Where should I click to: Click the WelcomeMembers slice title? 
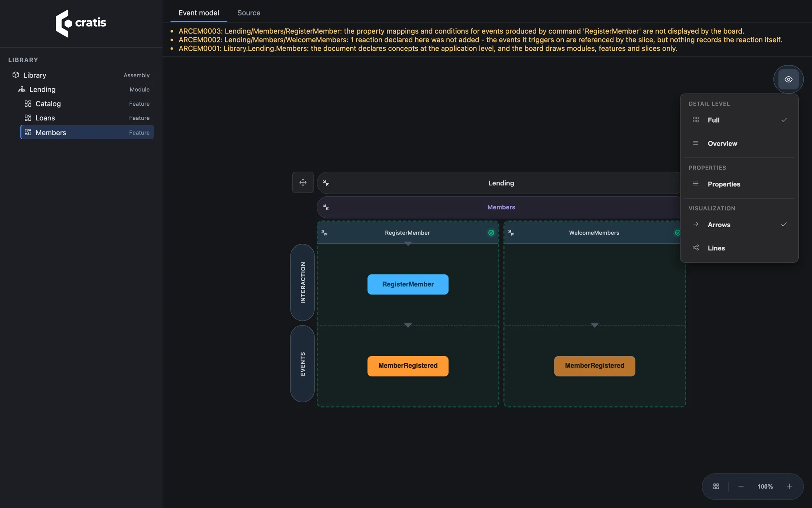pos(594,233)
